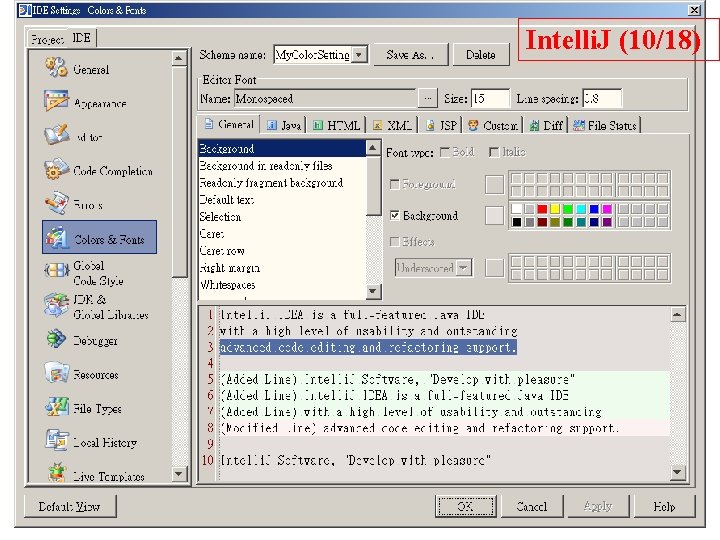Pick the blue background color swatch

point(594,209)
